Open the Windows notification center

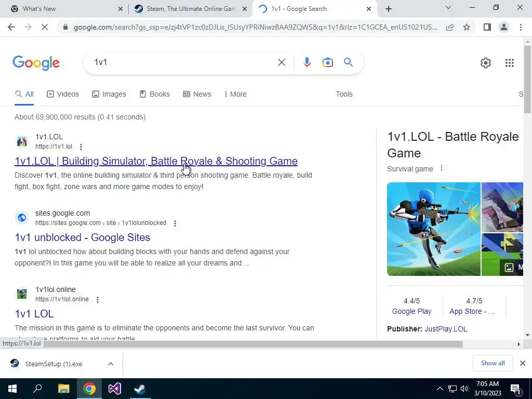click(x=515, y=389)
